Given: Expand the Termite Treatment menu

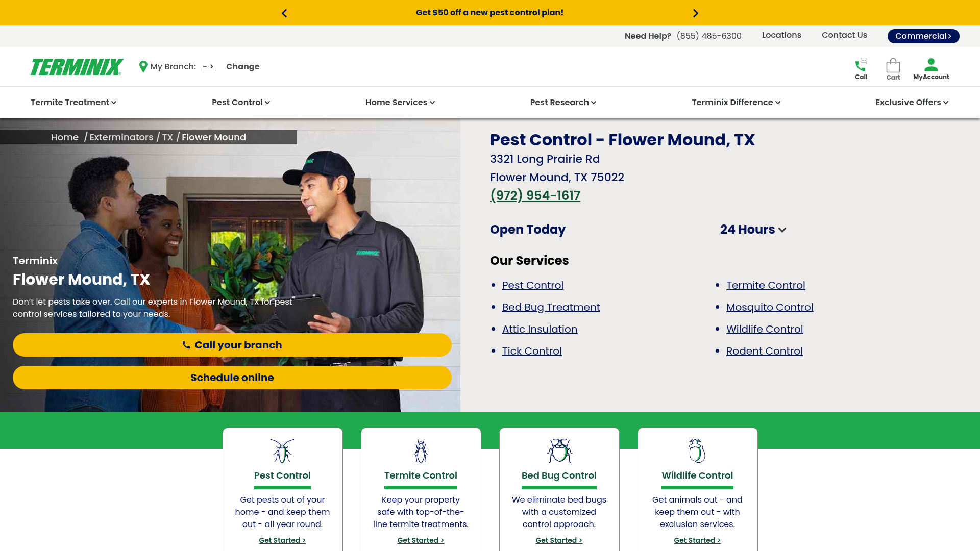Looking at the screenshot, I should tap(73, 103).
